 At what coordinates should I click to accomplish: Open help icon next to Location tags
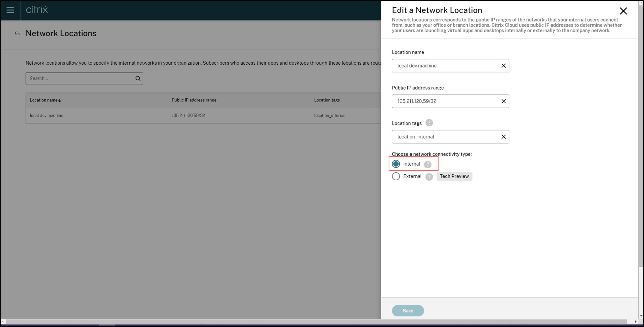click(429, 123)
